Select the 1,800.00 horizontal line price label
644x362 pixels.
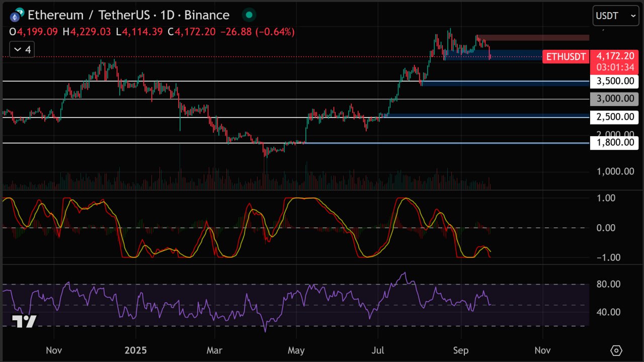pyautogui.click(x=615, y=143)
